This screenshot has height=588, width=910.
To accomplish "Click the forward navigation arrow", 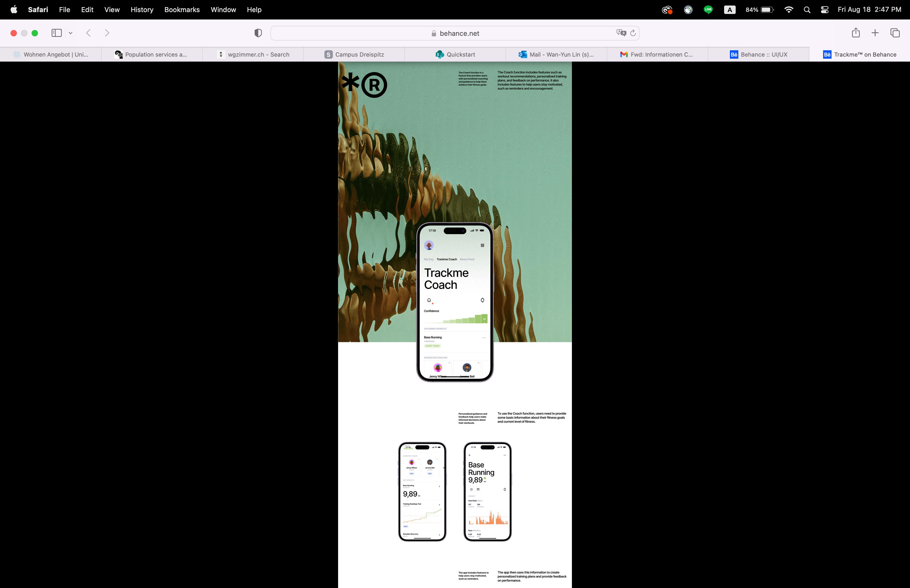I will click(x=107, y=33).
